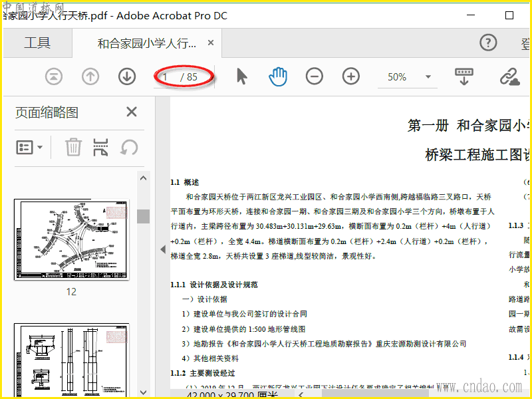The width and height of the screenshot is (532, 399).
Task: Zoom out with minus button
Action: coord(314,76)
